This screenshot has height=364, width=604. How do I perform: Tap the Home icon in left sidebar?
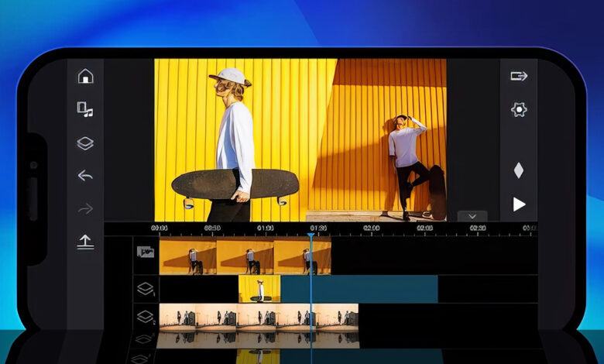[x=85, y=76]
